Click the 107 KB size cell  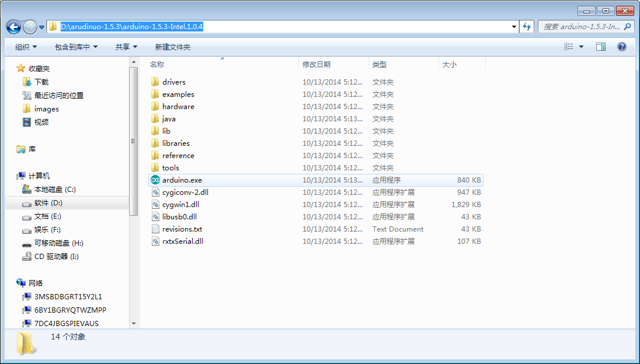coord(468,241)
